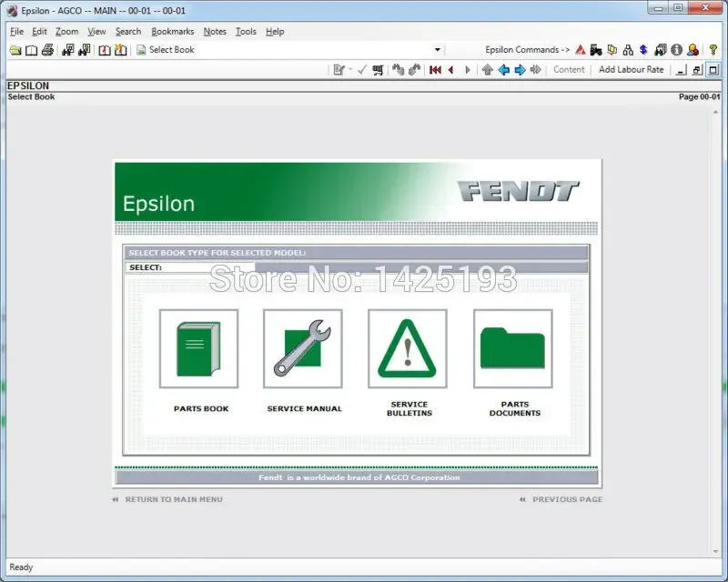Click the book with red bookmark icon
728x582 pixels.
(x=105, y=50)
